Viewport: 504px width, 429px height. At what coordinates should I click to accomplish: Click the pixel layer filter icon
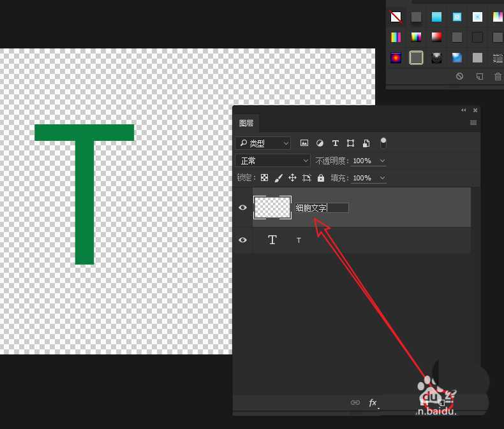(x=304, y=143)
